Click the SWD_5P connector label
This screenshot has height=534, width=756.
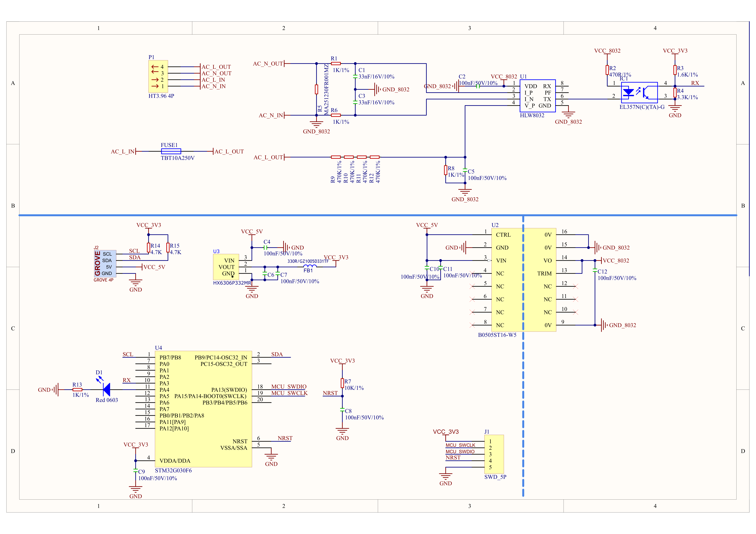495,477
